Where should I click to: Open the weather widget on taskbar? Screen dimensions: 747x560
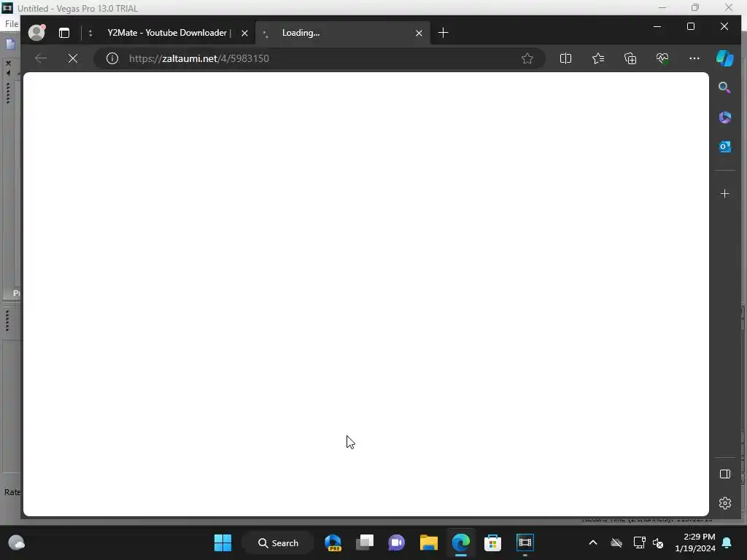[x=17, y=542]
